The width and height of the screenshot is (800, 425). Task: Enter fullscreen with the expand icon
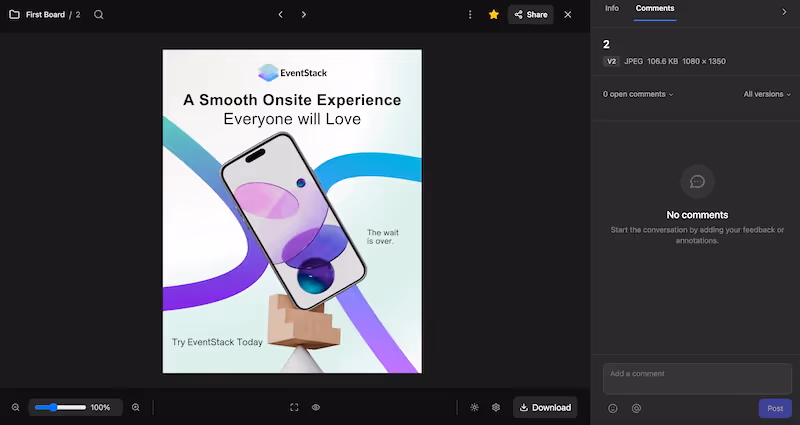coord(294,407)
